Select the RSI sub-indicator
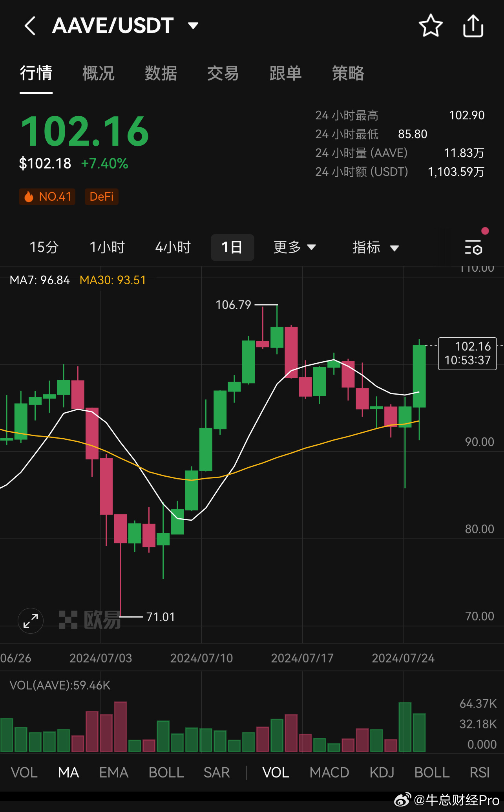504x812 pixels. click(480, 772)
